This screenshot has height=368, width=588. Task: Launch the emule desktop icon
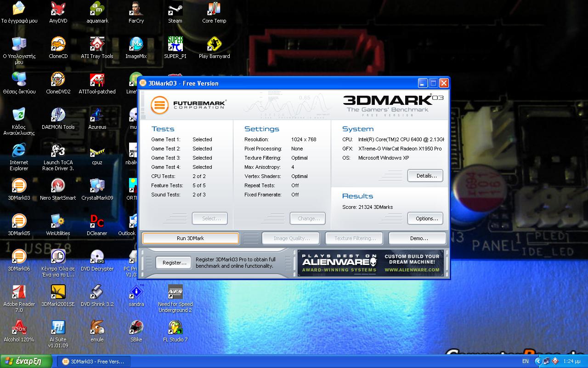point(97,331)
